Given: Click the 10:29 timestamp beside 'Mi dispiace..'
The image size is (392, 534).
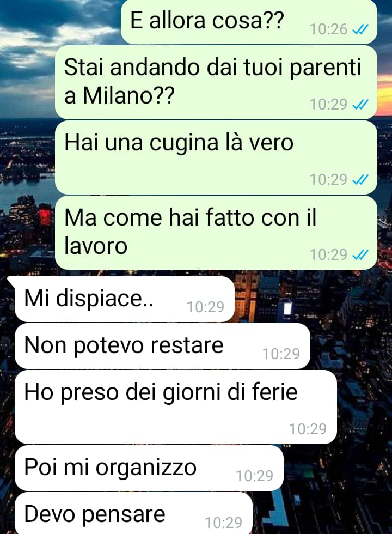Looking at the screenshot, I should point(206,307).
